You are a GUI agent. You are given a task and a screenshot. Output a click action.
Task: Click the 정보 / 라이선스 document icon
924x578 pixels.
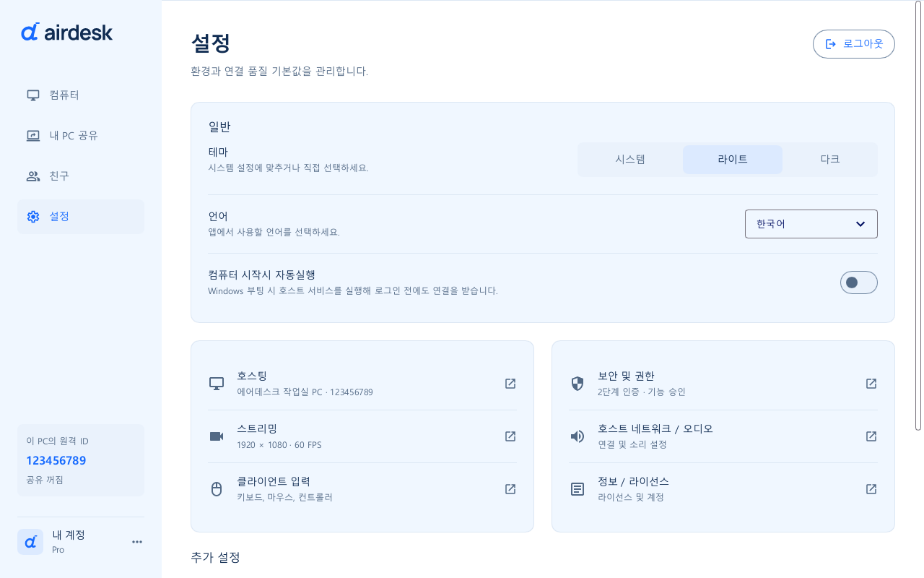point(577,489)
